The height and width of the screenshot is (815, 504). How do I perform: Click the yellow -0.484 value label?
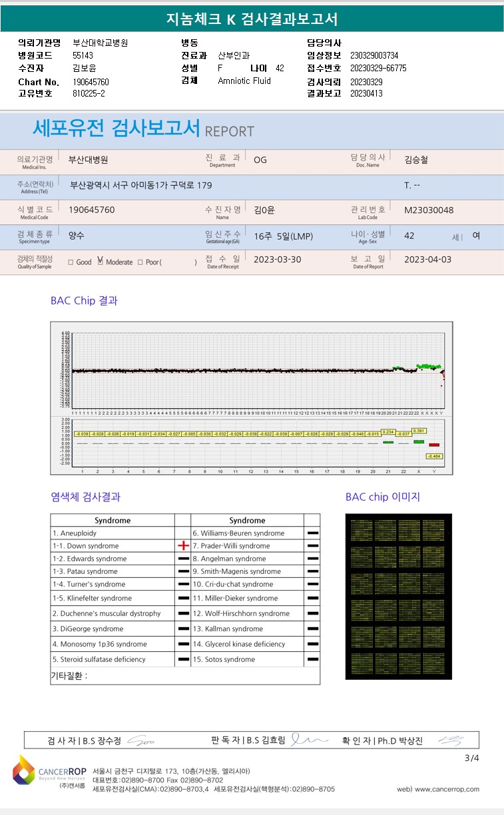pyautogui.click(x=434, y=456)
